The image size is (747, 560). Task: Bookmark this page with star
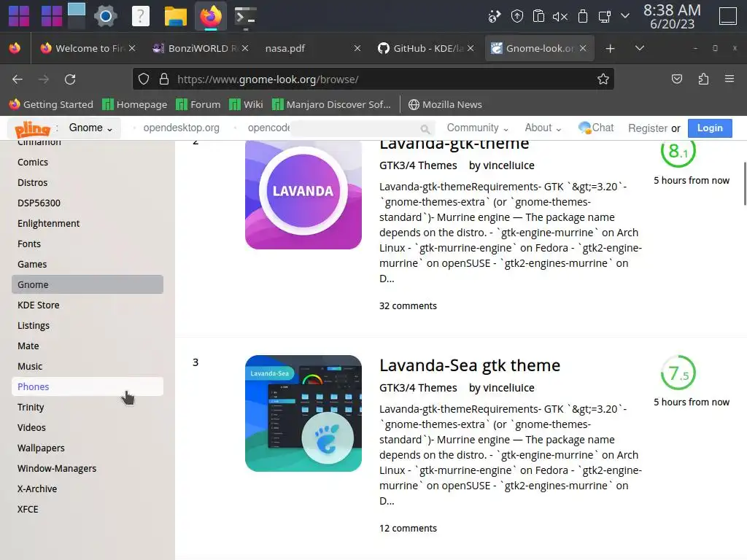(603, 79)
